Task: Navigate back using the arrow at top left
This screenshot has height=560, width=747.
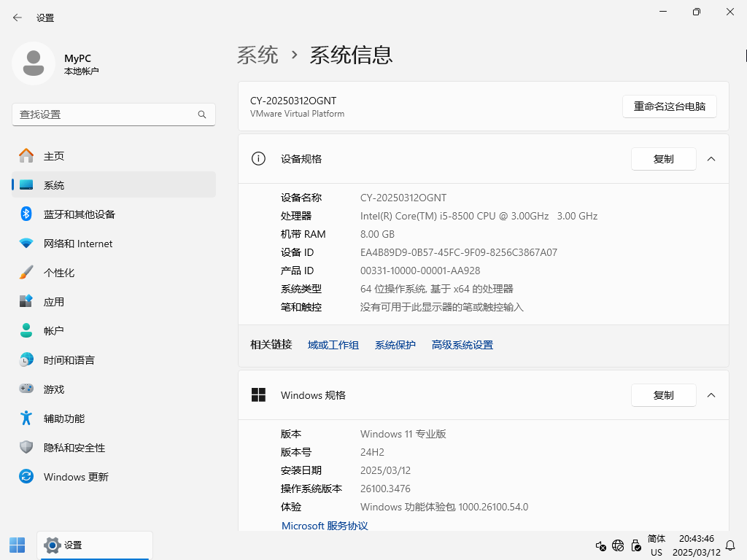Action: (16, 17)
